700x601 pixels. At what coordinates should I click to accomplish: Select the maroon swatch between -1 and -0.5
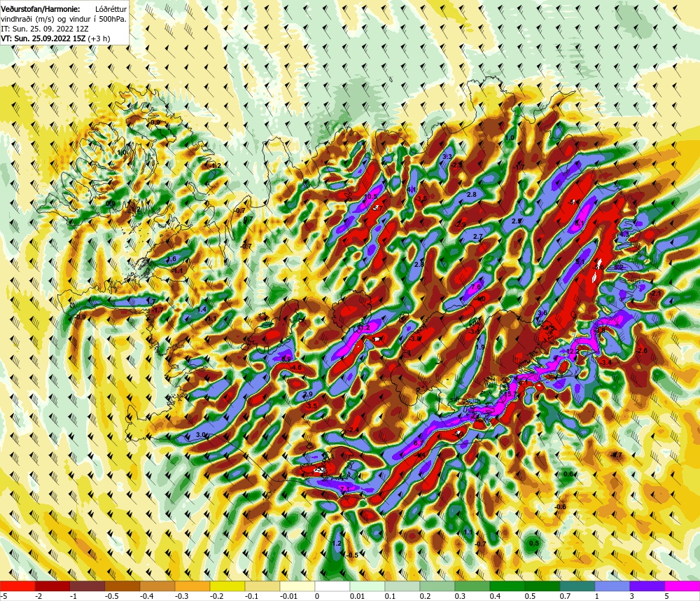87,586
